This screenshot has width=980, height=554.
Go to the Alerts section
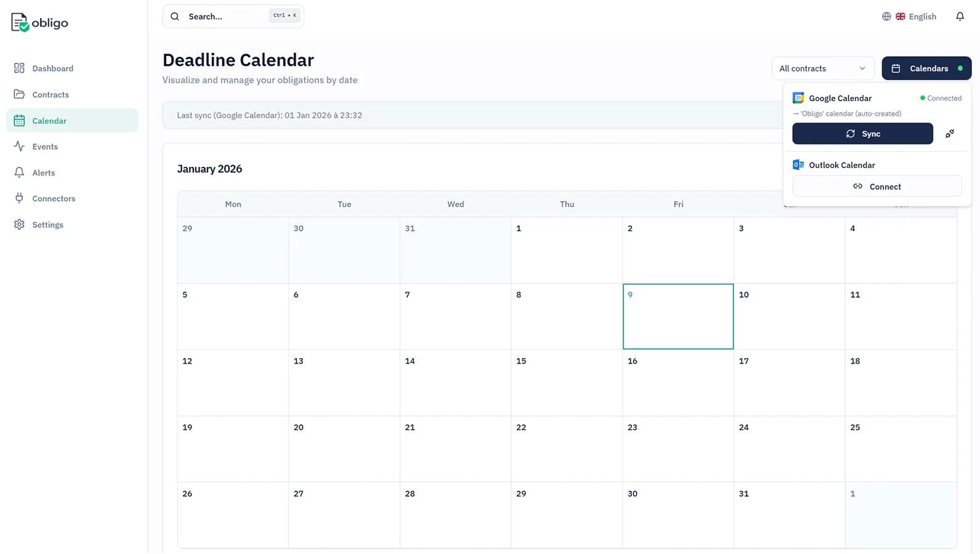44,173
